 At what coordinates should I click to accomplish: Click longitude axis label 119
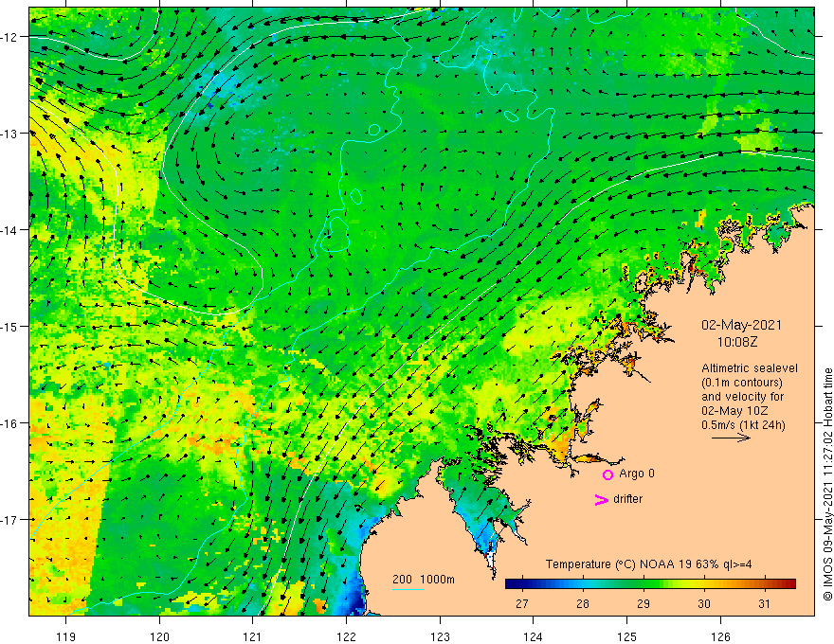tap(66, 636)
